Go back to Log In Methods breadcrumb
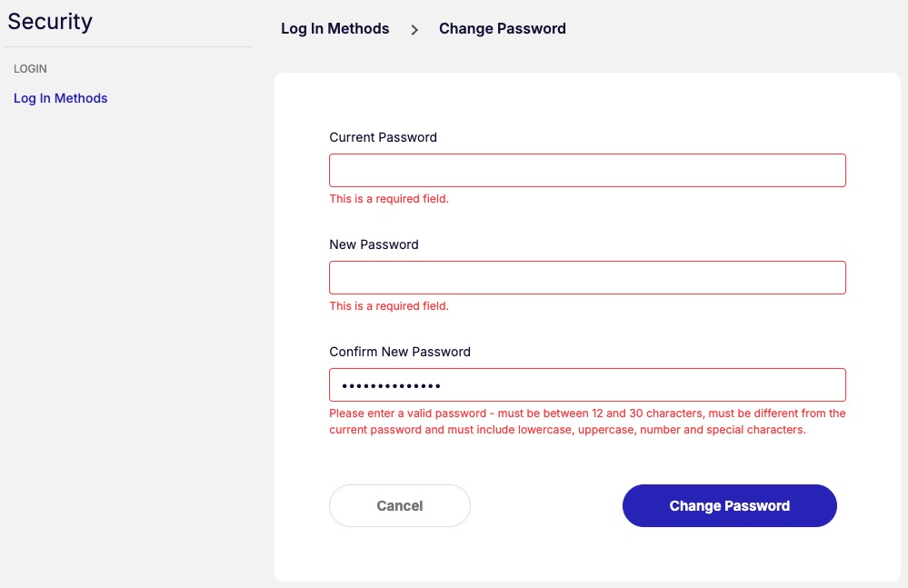Viewport: 908px width, 588px height. click(x=334, y=29)
